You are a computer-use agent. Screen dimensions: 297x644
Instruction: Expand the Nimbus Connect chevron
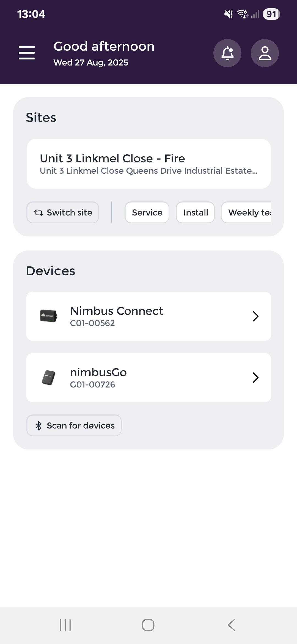click(x=255, y=316)
